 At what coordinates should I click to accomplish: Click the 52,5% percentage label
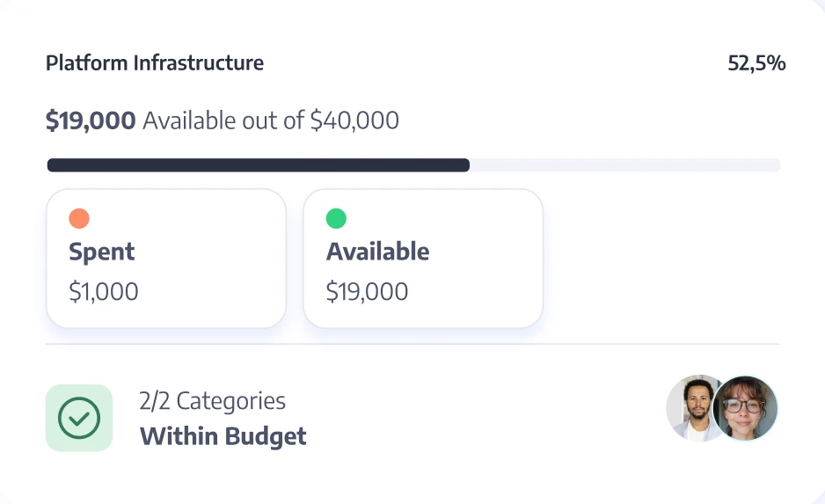tap(756, 63)
